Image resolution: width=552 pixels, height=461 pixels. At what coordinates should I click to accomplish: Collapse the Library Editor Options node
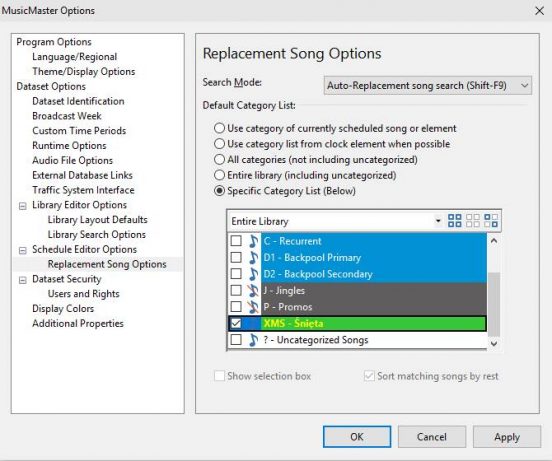pyautogui.click(x=23, y=206)
